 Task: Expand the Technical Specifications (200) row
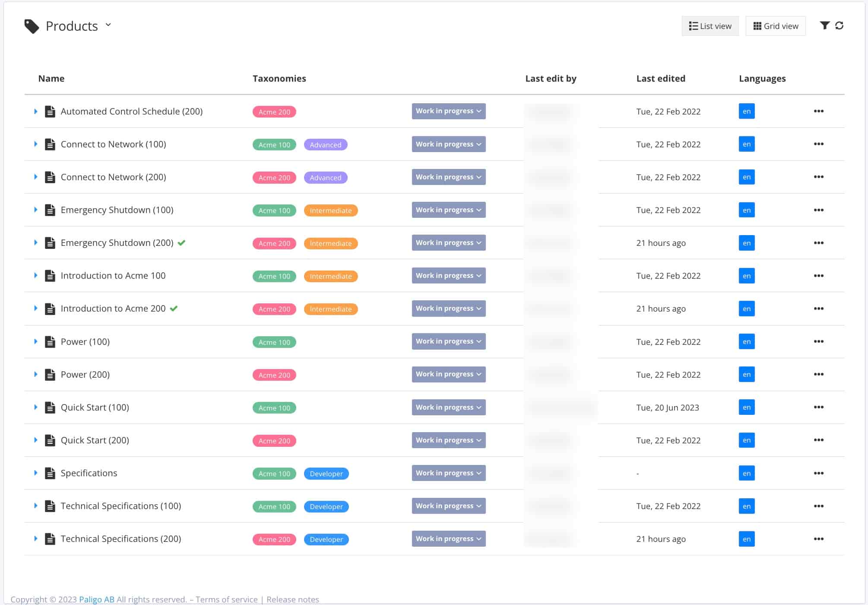[x=35, y=539]
